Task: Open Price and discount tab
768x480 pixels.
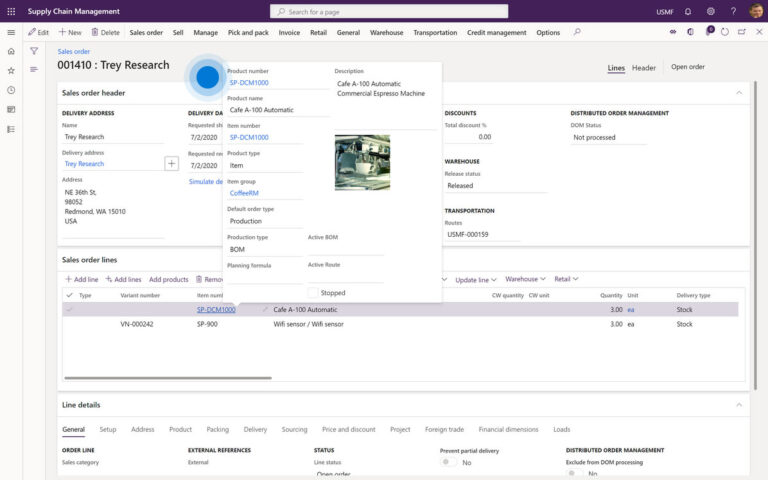Action: tap(348, 429)
